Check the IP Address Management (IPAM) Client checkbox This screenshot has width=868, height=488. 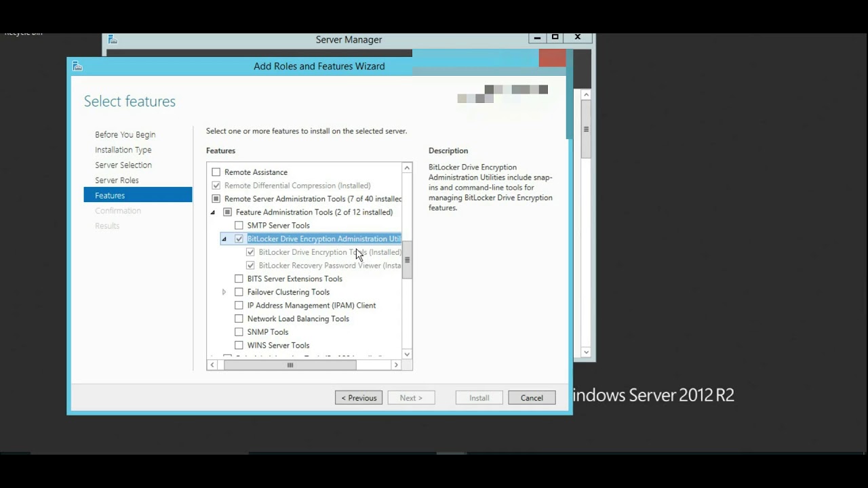tap(239, 306)
